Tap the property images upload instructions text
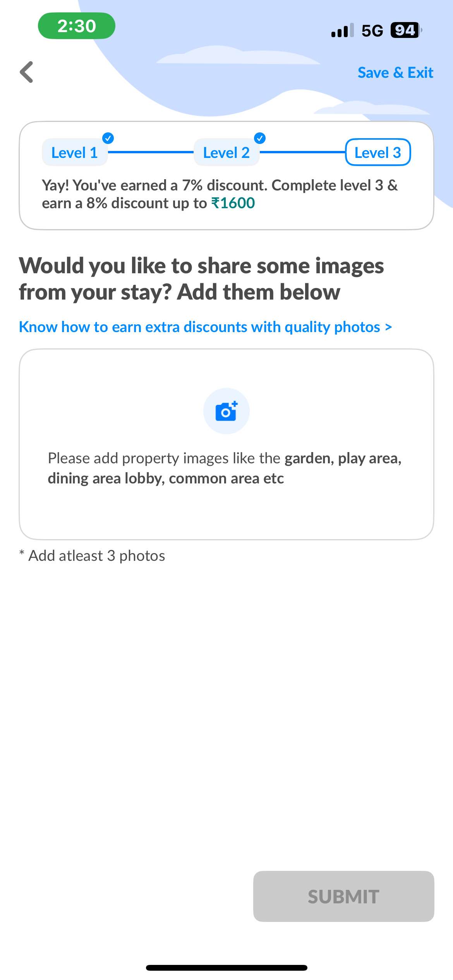Screen dimensions: 453x980 click(225, 468)
